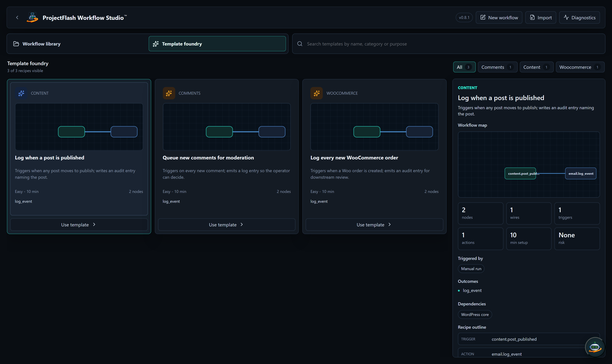Filter templates by Comments
The width and height of the screenshot is (612, 364).
(x=498, y=67)
